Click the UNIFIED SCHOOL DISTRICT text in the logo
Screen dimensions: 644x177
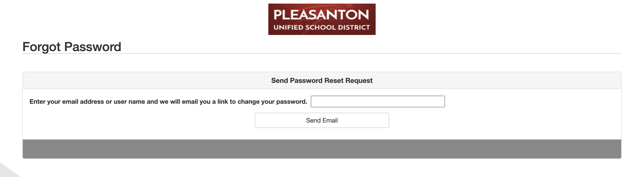pos(322,27)
